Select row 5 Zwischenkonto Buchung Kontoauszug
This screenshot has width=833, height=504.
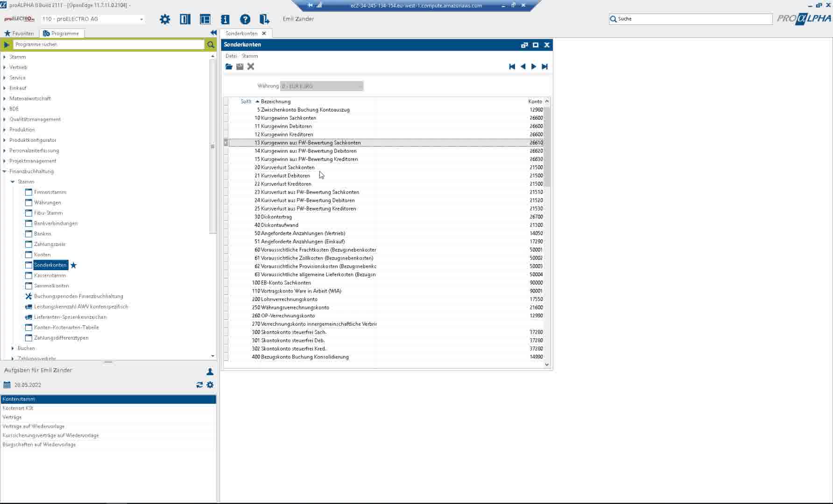point(386,110)
